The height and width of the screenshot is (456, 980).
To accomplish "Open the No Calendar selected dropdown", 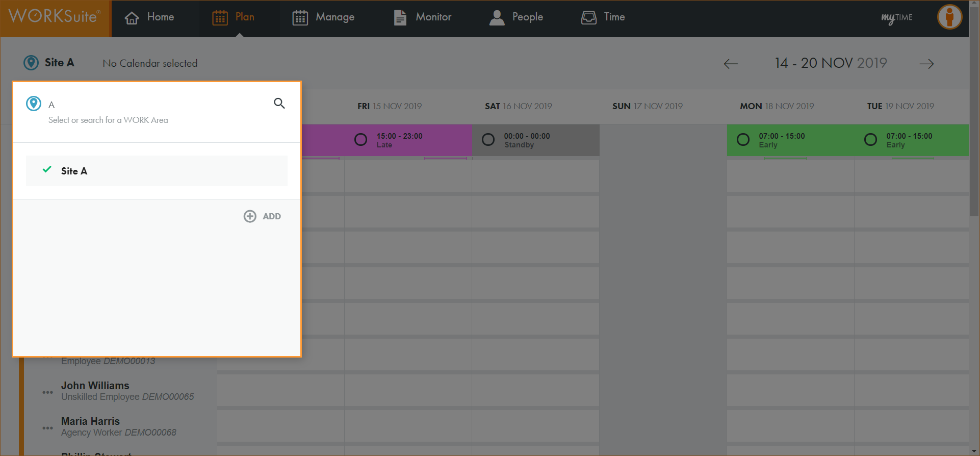I will click(x=150, y=63).
